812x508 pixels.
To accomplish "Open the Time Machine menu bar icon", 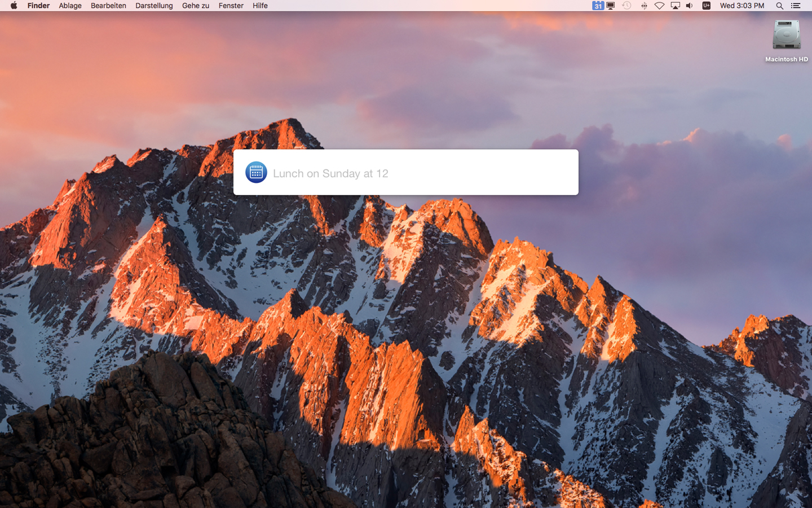I will tap(626, 6).
